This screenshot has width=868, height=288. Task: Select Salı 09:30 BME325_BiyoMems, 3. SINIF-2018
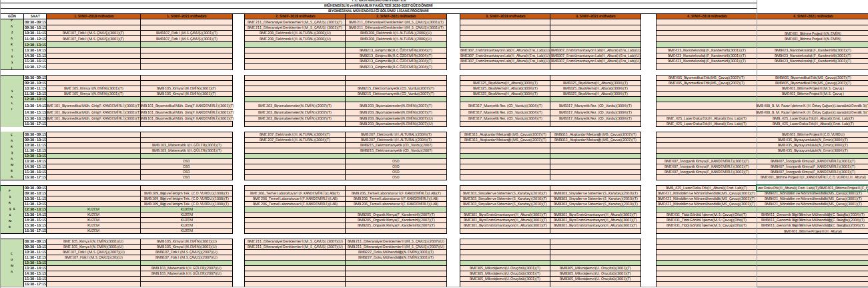(x=505, y=82)
